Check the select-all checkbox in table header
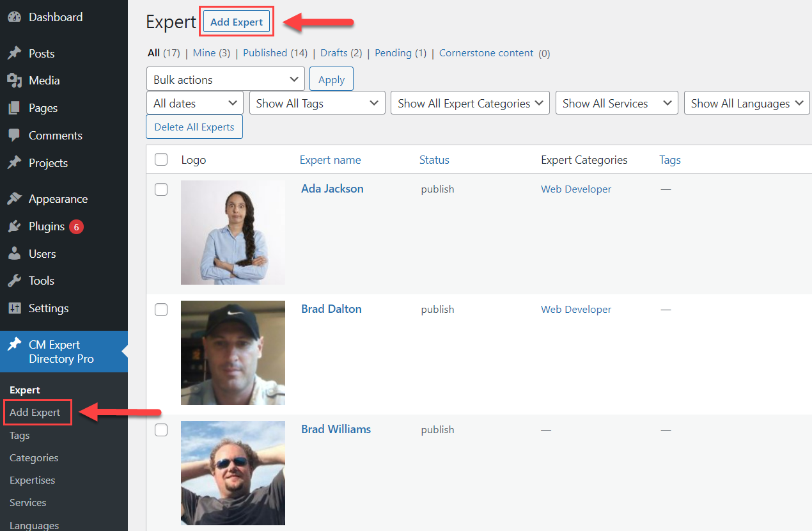Screen dimensions: 812x531 point(161,159)
